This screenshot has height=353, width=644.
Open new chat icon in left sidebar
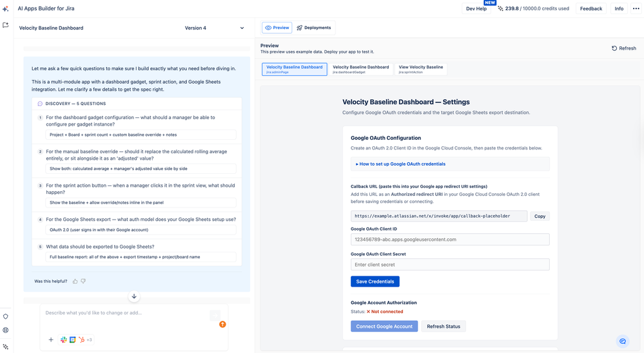pyautogui.click(x=5, y=25)
